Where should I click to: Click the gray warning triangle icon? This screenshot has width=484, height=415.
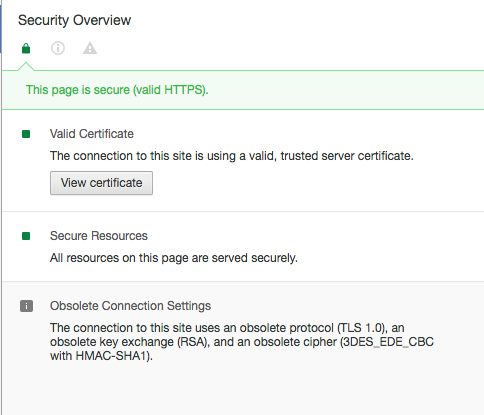pos(90,48)
